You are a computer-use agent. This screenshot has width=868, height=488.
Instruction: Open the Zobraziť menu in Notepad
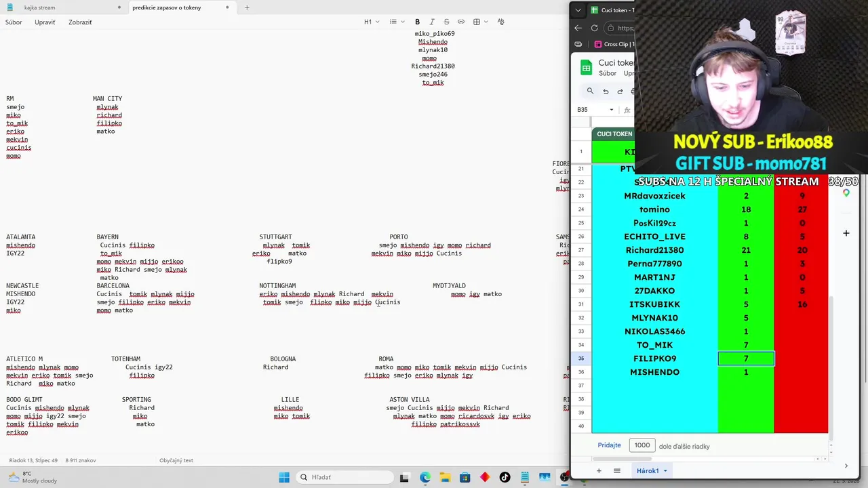click(80, 22)
